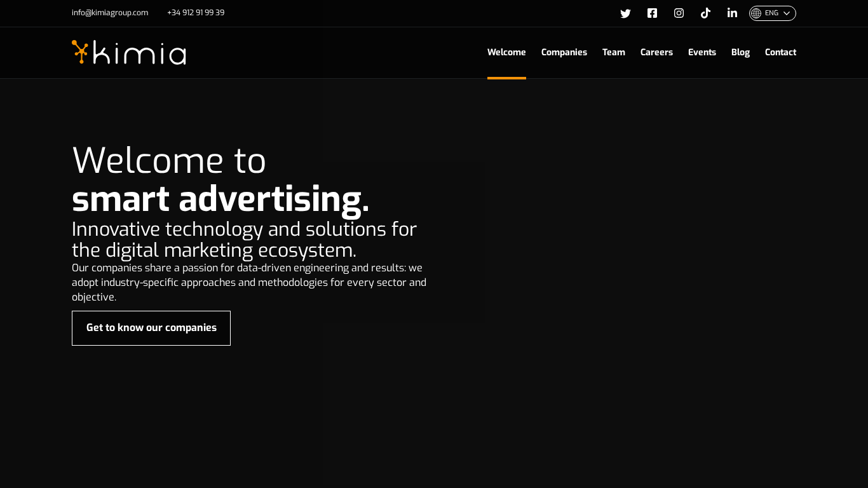Click the 'Innovative technology and solutions' subheading
The width and height of the screenshot is (868, 488).
[x=244, y=240]
